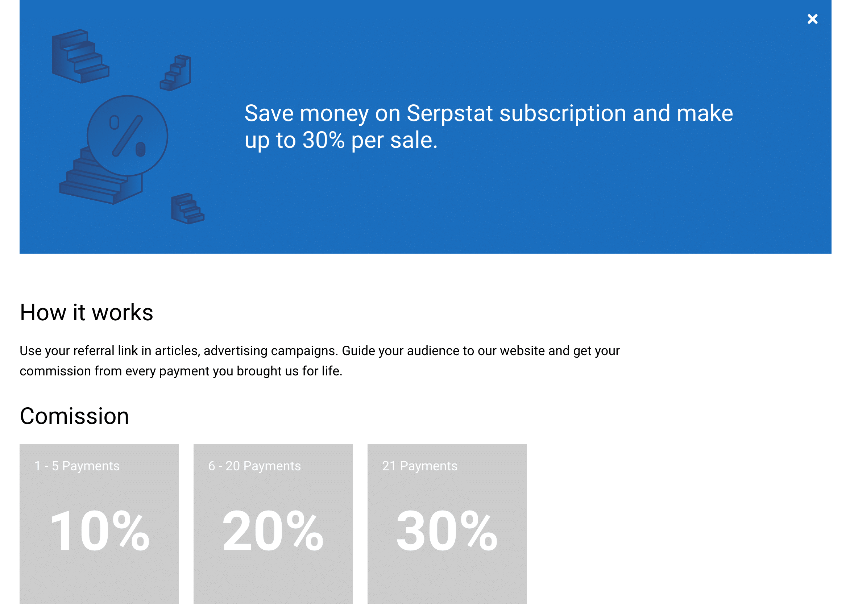Click the 'How it works' heading
Image resolution: width=854 pixels, height=616 pixels.
click(x=87, y=313)
